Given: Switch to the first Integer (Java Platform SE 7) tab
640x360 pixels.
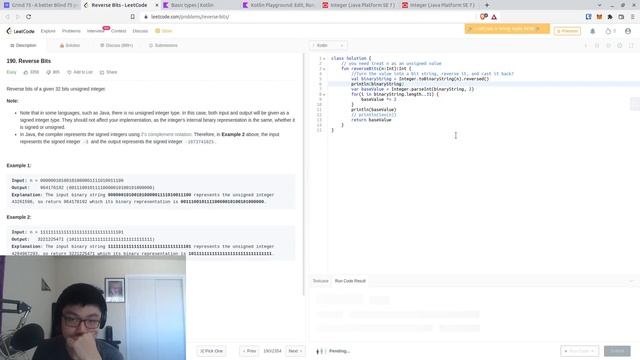Looking at the screenshot, I should point(359,5).
